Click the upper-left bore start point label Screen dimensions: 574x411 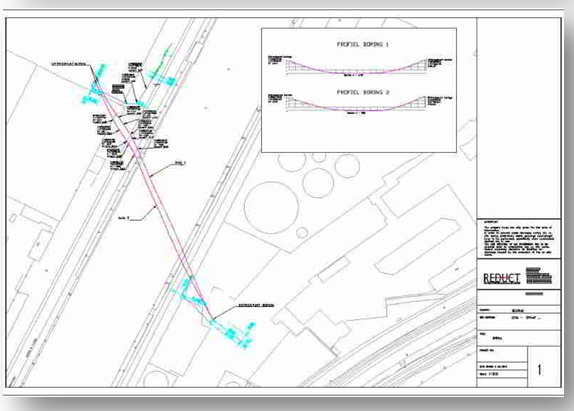68,64
